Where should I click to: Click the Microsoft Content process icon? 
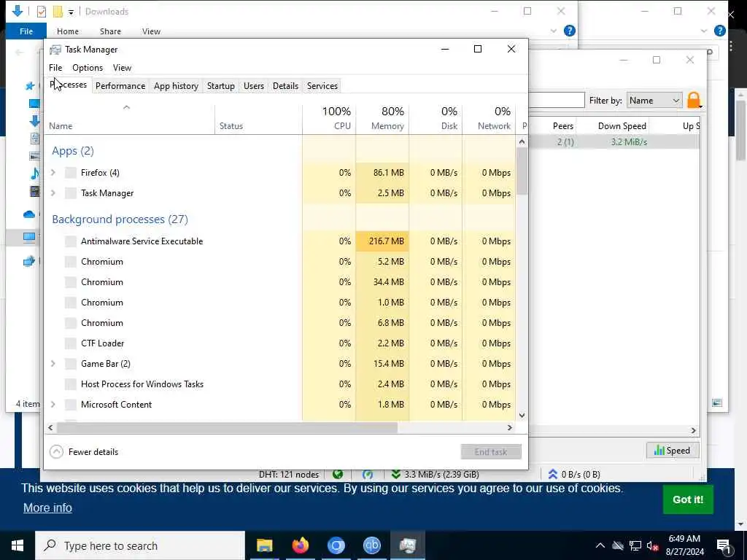tap(71, 405)
